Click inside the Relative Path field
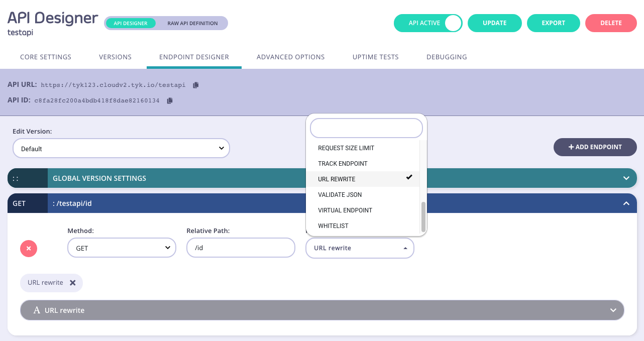The image size is (644, 341). [x=241, y=248]
